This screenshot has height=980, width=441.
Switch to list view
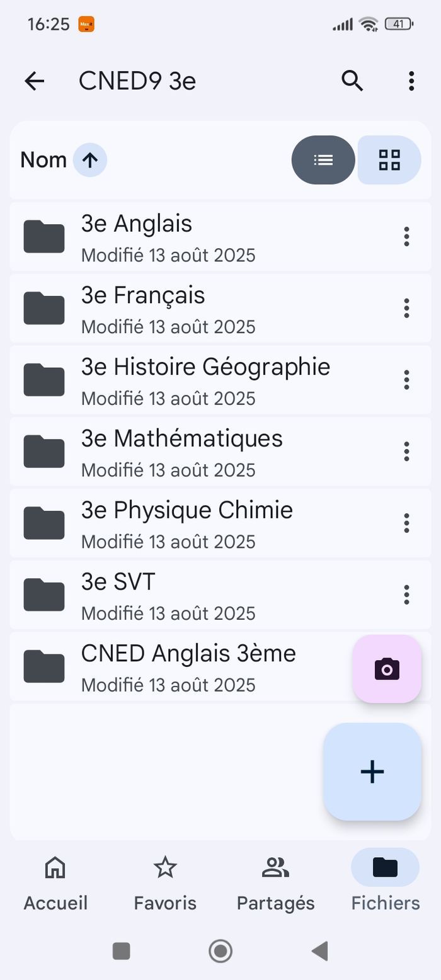(x=323, y=160)
